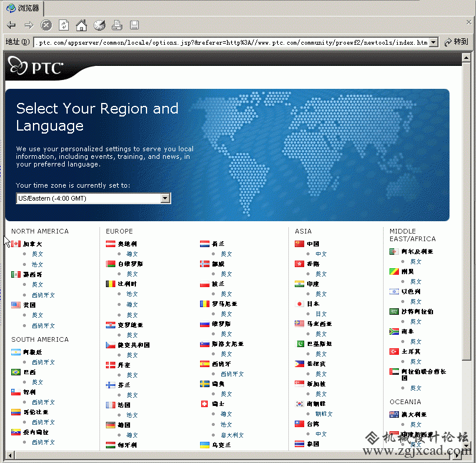476x463 pixels.
Task: Select the 浏览器 browser tab
Action: click(x=24, y=8)
